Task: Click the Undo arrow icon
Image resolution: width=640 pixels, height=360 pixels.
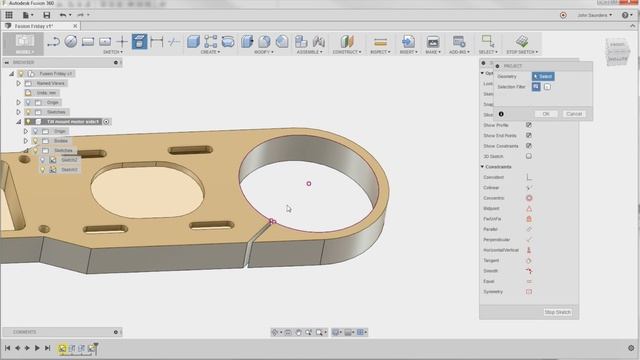Action: click(63, 16)
